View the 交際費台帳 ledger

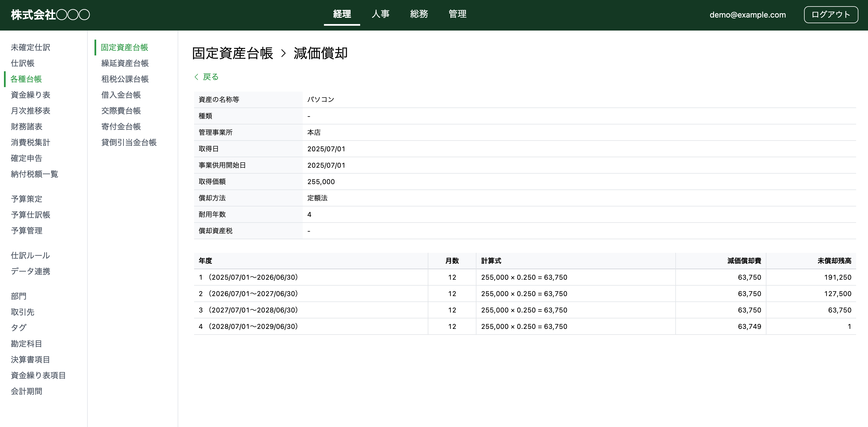120,111
